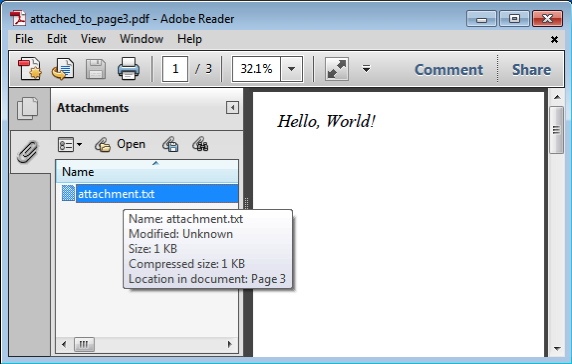Image resolution: width=572 pixels, height=364 pixels.
Task: Click the Create PDF online icon
Action: pos(30,68)
